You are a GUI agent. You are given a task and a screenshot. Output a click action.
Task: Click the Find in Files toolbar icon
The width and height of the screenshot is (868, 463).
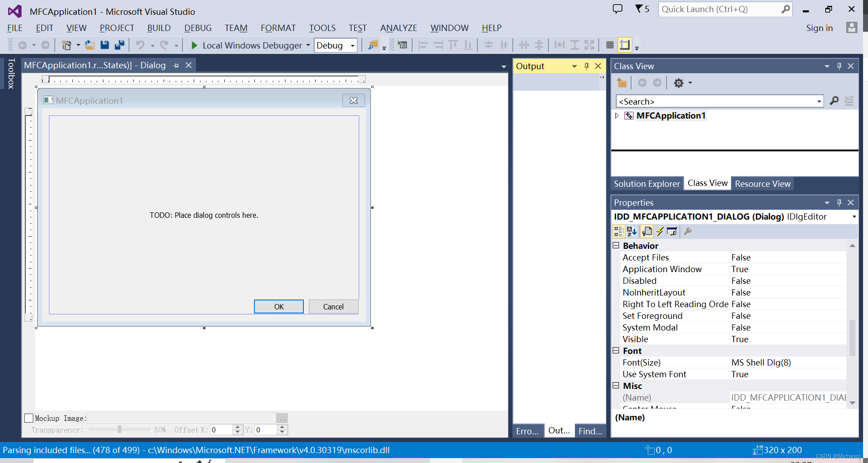(373, 45)
